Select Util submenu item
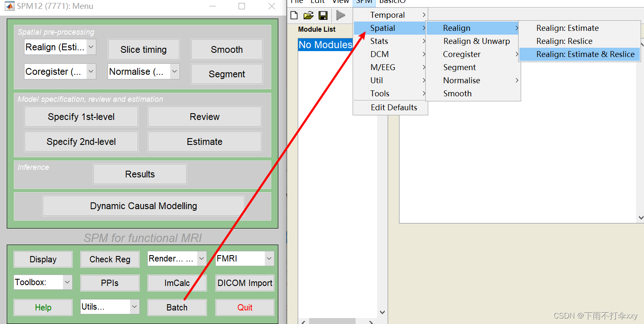Screen dimensions: 644x324 click(x=390, y=80)
